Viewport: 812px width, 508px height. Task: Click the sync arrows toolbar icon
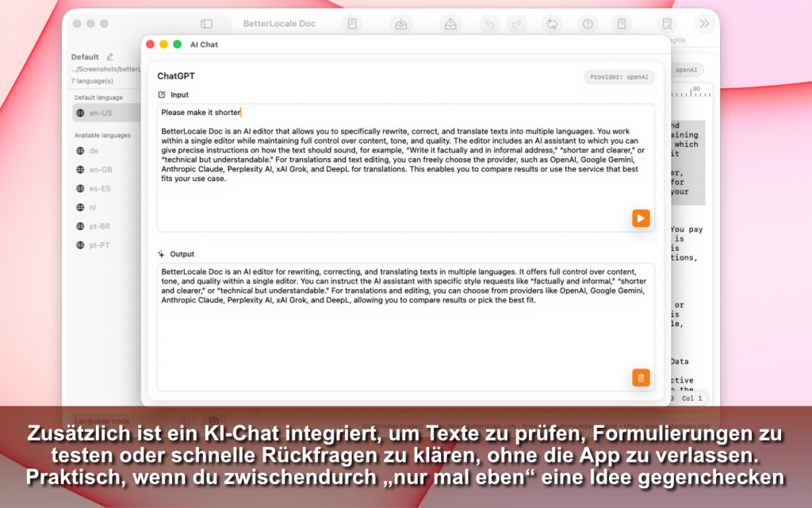tap(551, 24)
